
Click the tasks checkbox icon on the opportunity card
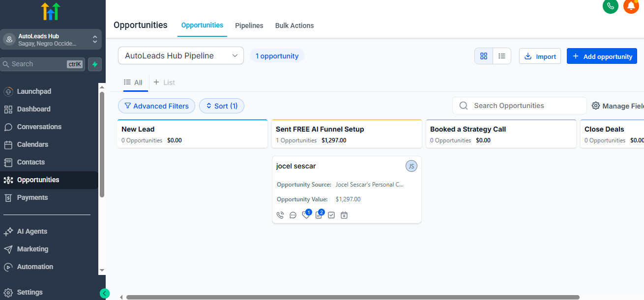331,215
